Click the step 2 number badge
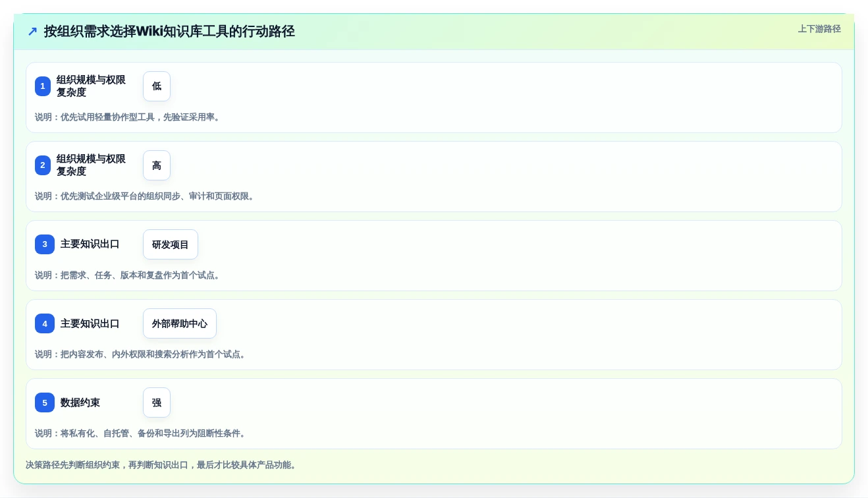This screenshot has height=498, width=868. [43, 165]
